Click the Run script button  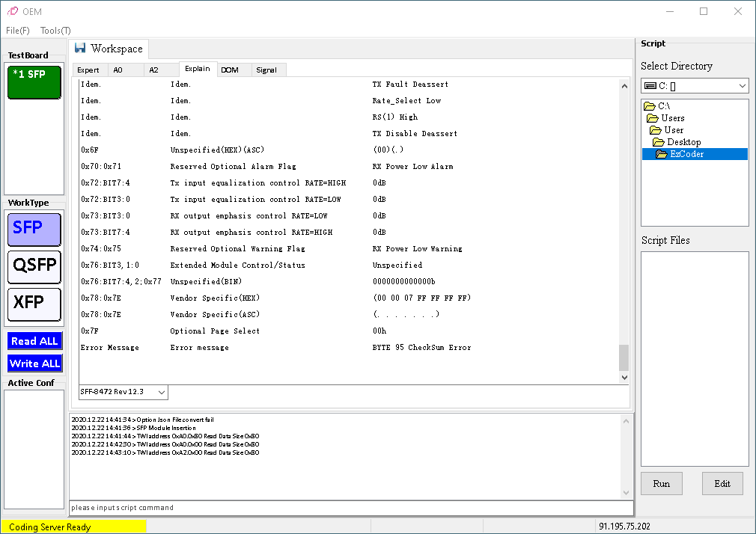pos(661,483)
